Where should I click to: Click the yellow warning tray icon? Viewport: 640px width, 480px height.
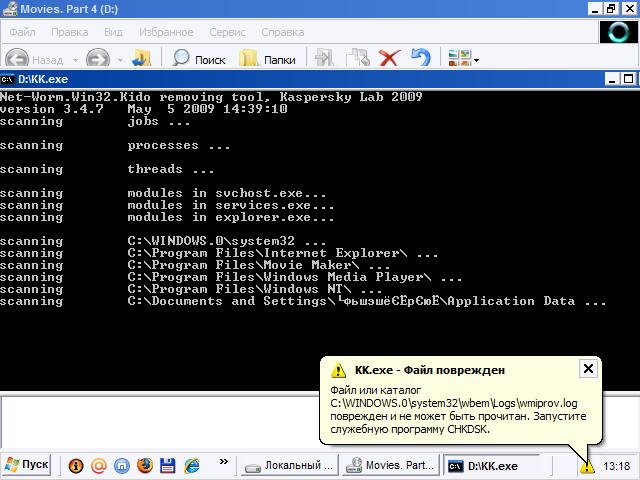click(587, 466)
